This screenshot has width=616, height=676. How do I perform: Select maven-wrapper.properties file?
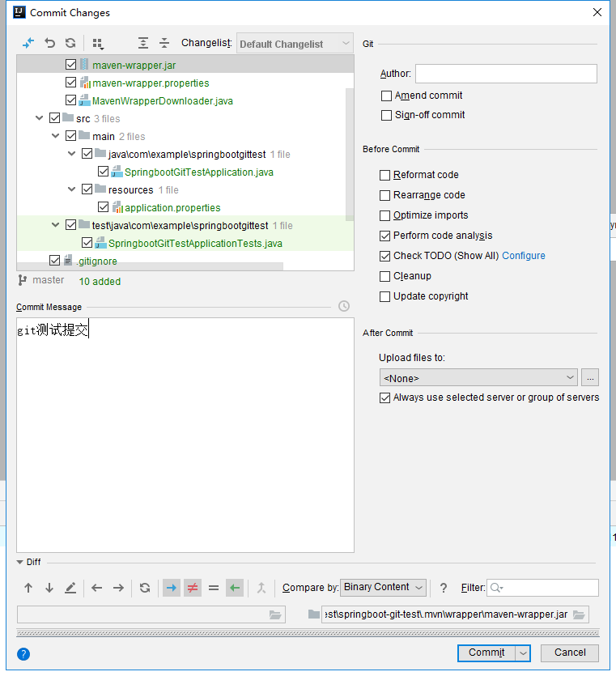(151, 83)
